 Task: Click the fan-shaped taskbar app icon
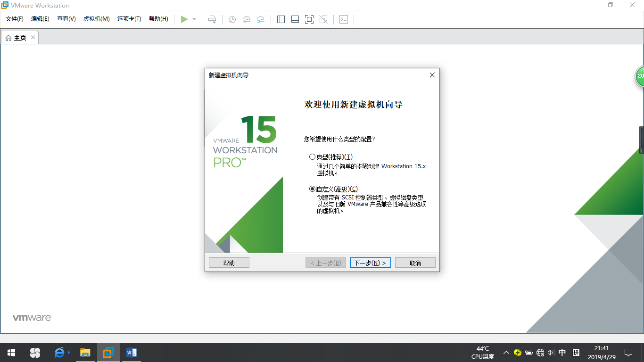coord(35,353)
